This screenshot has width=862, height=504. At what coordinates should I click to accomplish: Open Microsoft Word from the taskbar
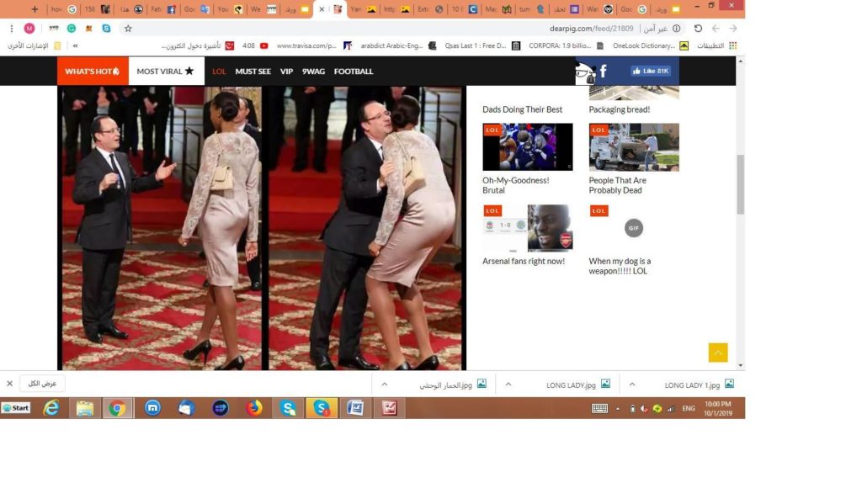point(355,408)
